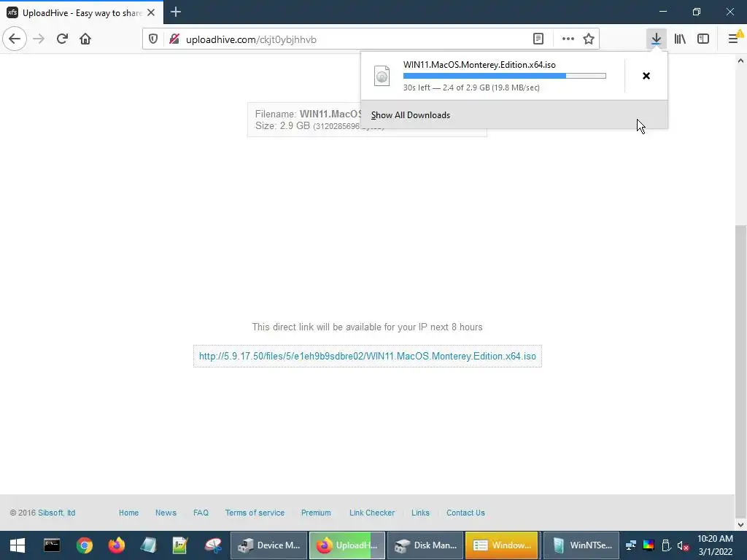The width and height of the screenshot is (747, 560).
Task: Open the Firefox home page
Action: 85,39
